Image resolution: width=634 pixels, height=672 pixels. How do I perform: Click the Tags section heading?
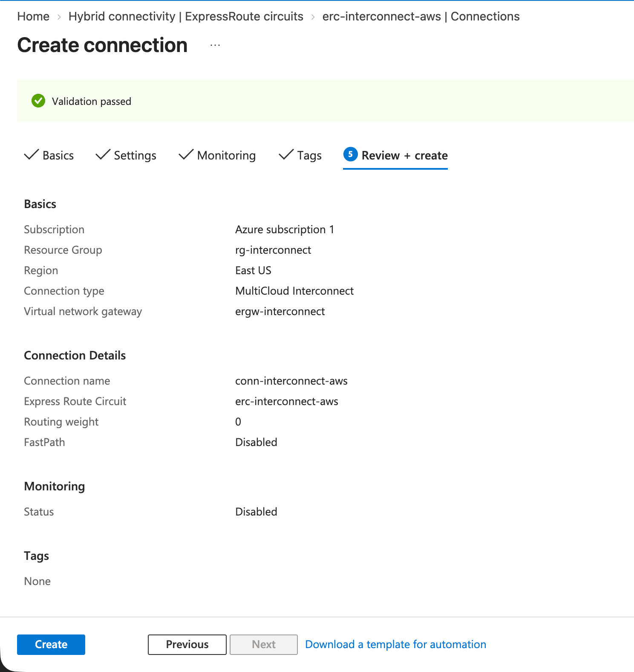(x=37, y=556)
